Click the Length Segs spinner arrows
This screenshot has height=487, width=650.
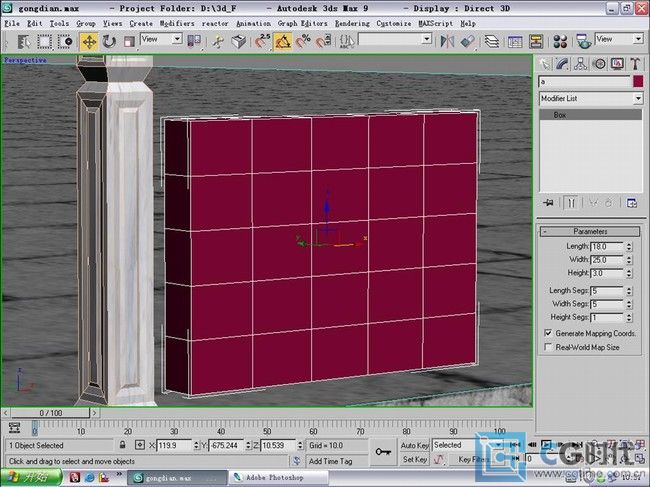(629, 291)
